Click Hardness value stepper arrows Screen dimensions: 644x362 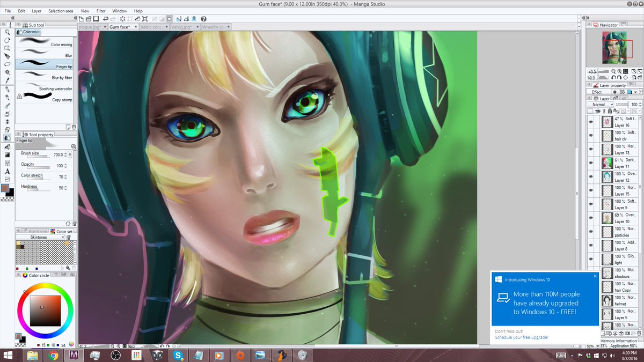(66, 188)
